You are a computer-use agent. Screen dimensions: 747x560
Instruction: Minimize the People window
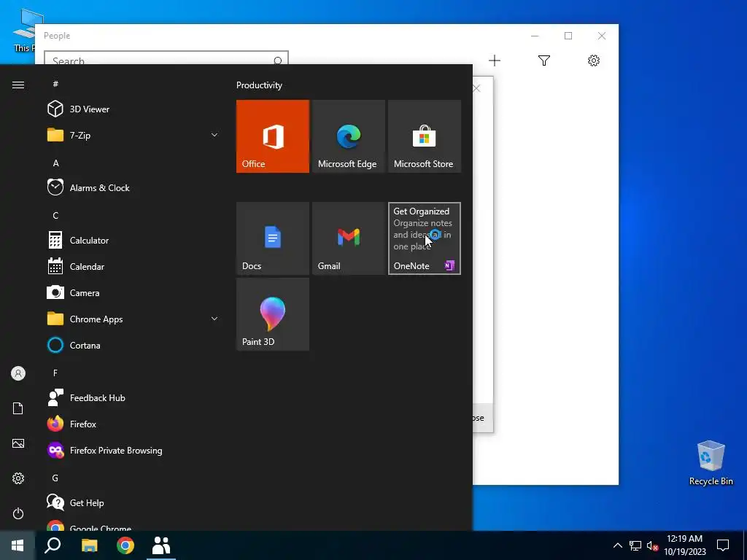(535, 36)
